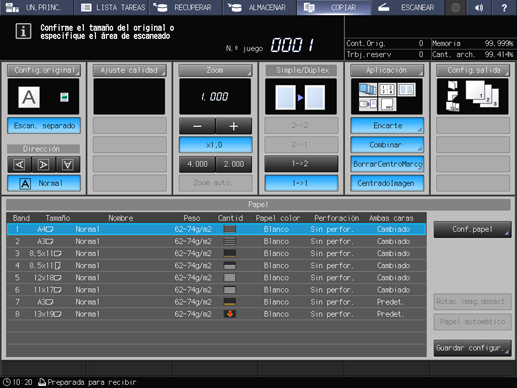Click tray 1 paper amount indicator
The width and height of the screenshot is (517, 388).
230,229
